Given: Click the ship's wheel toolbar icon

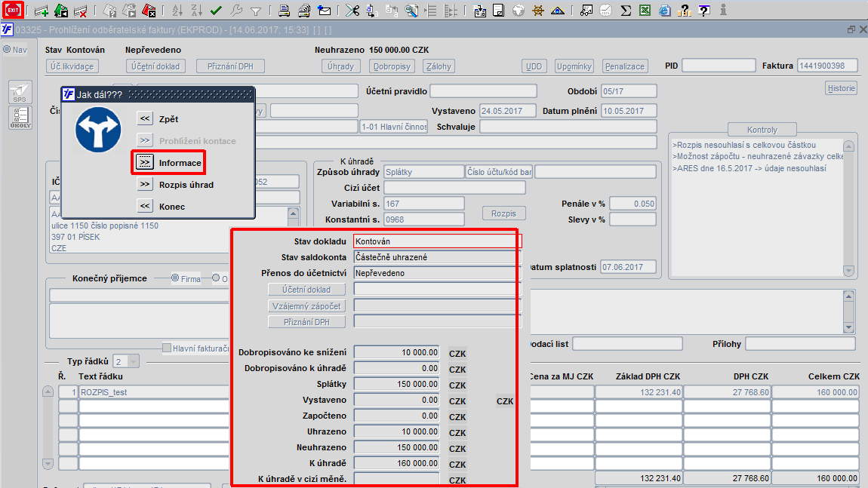Looking at the screenshot, I should [x=538, y=11].
